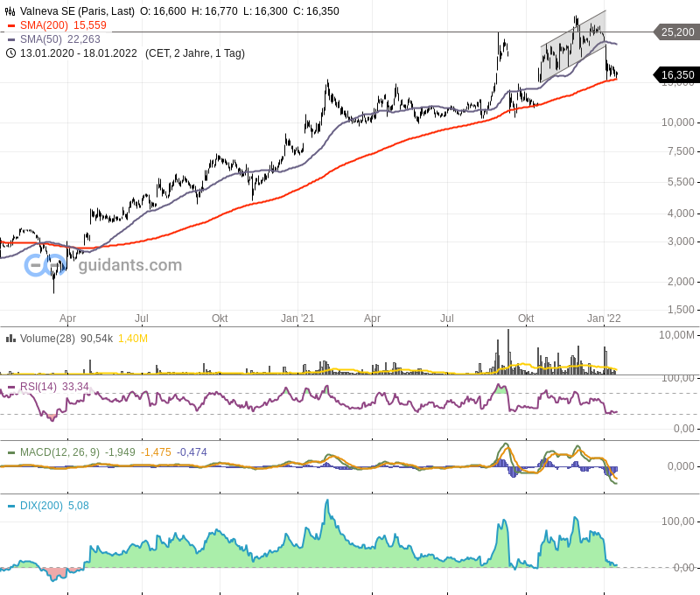The image size is (700, 595).
Task: Click the purple SMA(50) legend marker
Action: (x=11, y=40)
